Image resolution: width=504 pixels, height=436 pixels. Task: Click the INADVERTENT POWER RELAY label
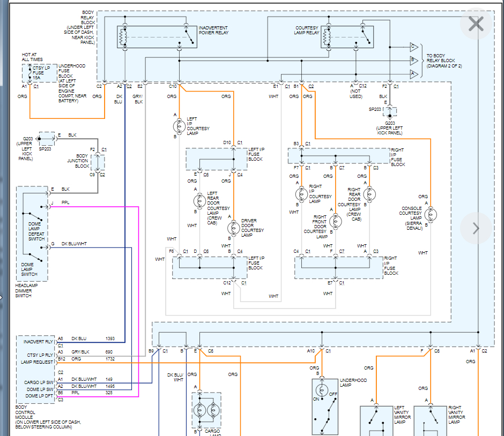coord(213,30)
